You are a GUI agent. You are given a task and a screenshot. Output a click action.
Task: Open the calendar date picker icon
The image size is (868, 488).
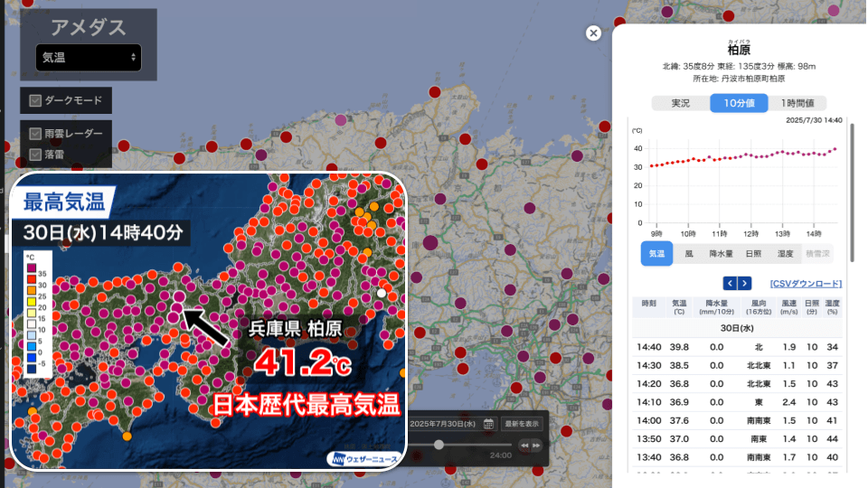pos(488,423)
